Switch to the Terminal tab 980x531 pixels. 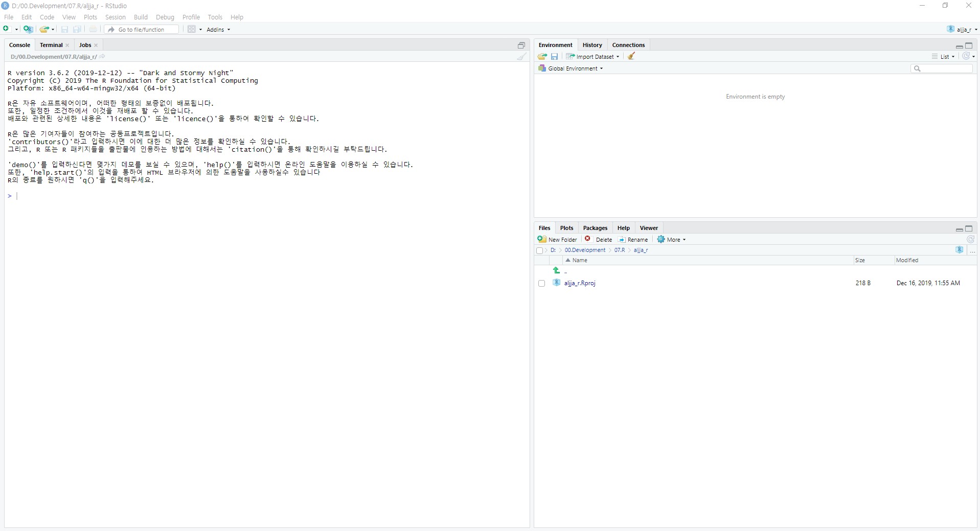pyautogui.click(x=51, y=45)
